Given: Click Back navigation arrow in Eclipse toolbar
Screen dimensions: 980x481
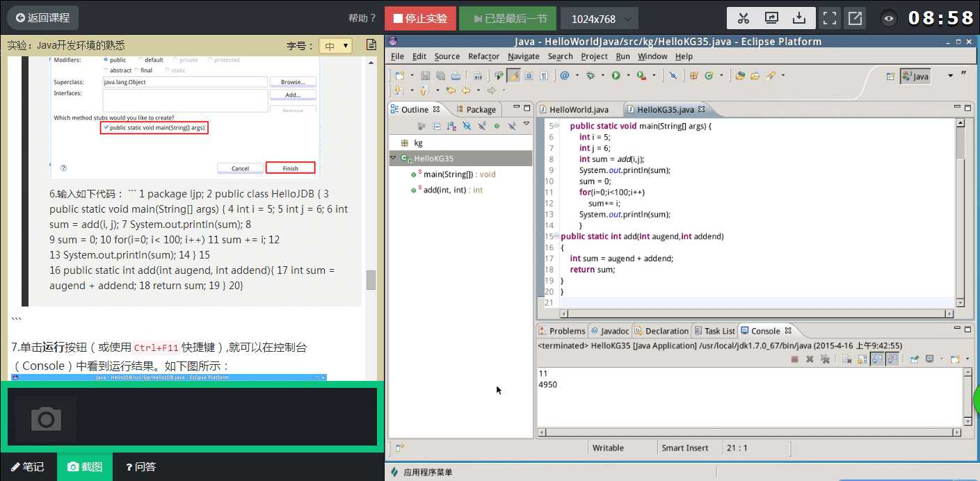Looking at the screenshot, I should (466, 90).
